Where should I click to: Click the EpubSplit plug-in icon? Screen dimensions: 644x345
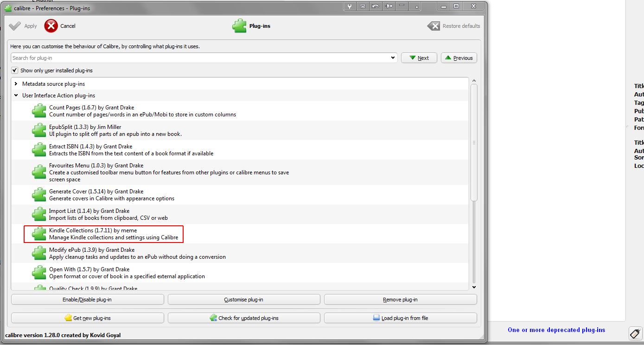(39, 130)
